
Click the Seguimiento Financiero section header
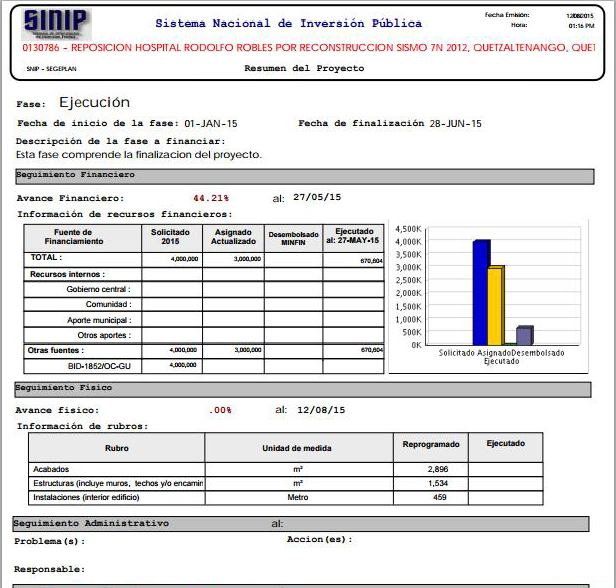click(x=76, y=175)
